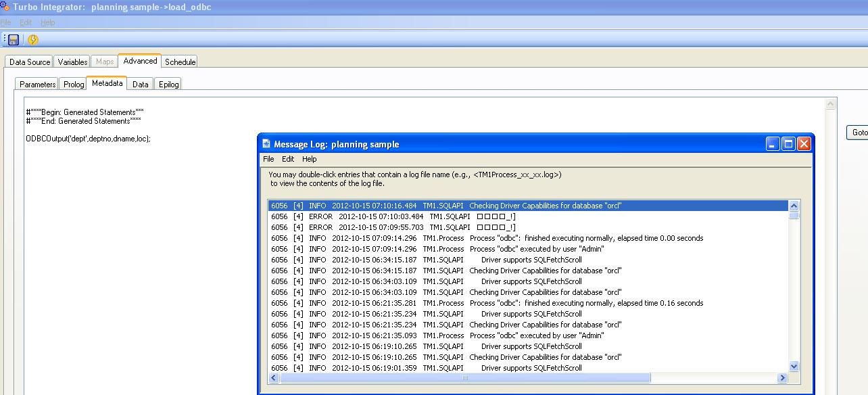
Task: Click log list vertical scrollbar thumb
Action: click(794, 215)
